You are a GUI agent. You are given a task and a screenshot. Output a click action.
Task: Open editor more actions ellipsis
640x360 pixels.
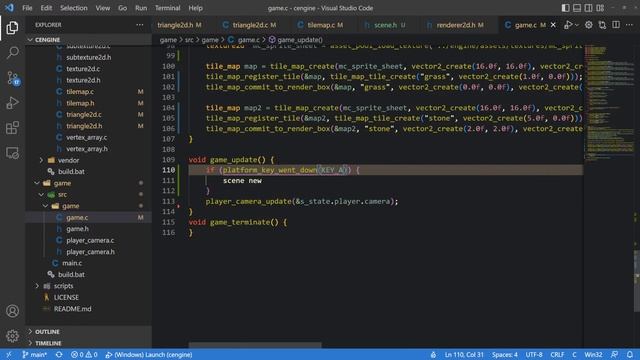[629, 25]
